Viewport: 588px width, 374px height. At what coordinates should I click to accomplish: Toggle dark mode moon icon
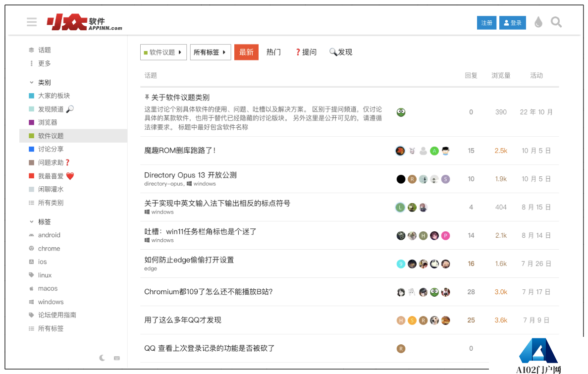point(102,358)
